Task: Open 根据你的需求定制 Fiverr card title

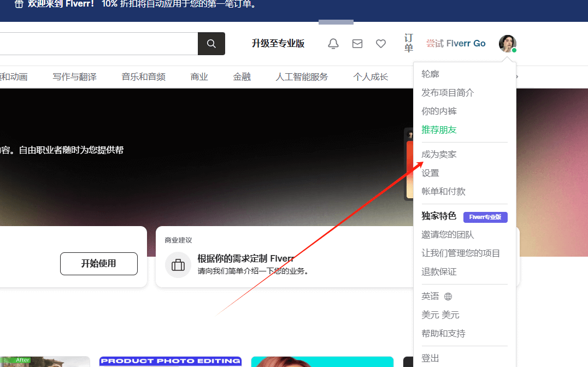Action: coord(245,258)
